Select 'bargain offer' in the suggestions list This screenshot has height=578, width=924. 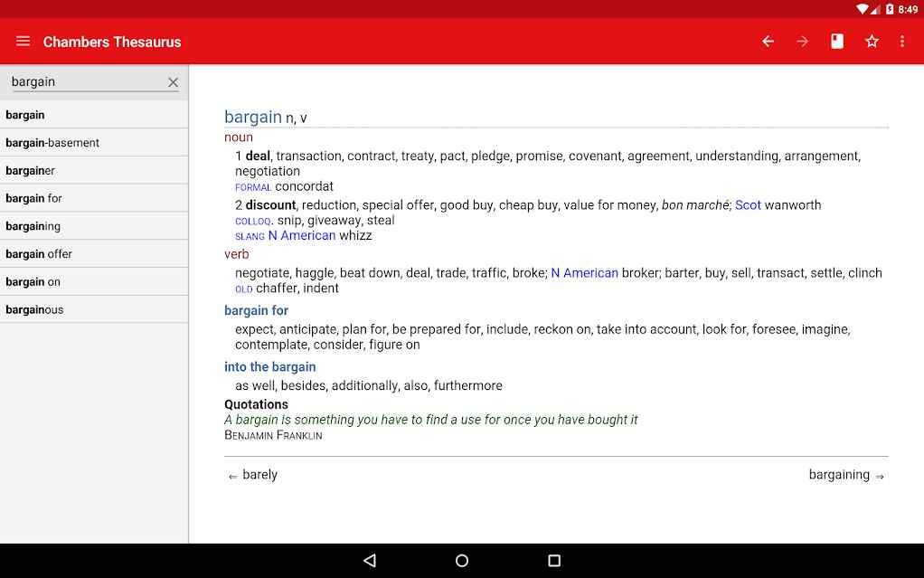94,253
